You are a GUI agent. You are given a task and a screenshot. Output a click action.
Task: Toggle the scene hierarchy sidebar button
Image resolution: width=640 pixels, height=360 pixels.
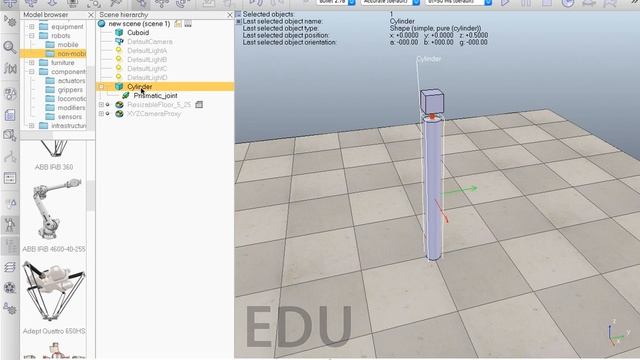[10, 246]
